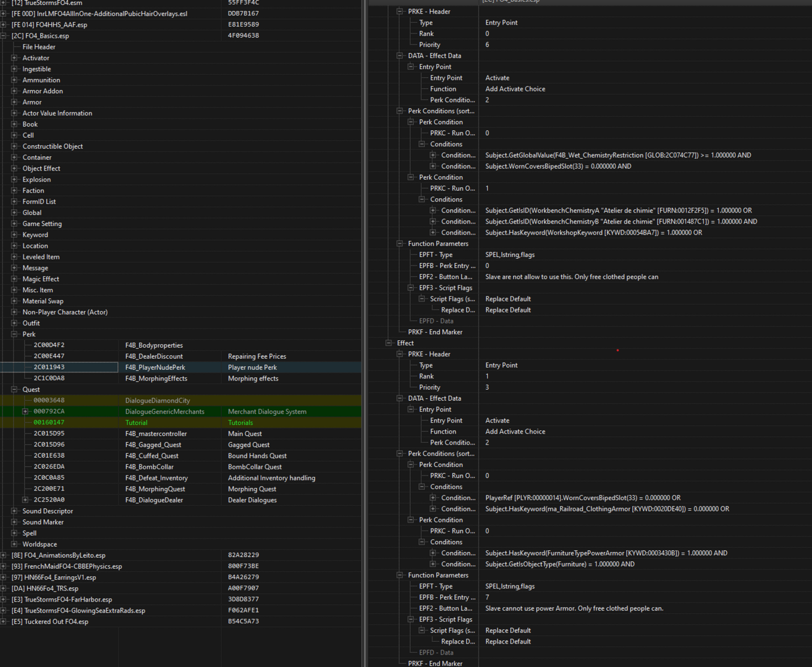Expand the Worldspace group
Viewport: 812px width, 667px height.
(x=14, y=544)
